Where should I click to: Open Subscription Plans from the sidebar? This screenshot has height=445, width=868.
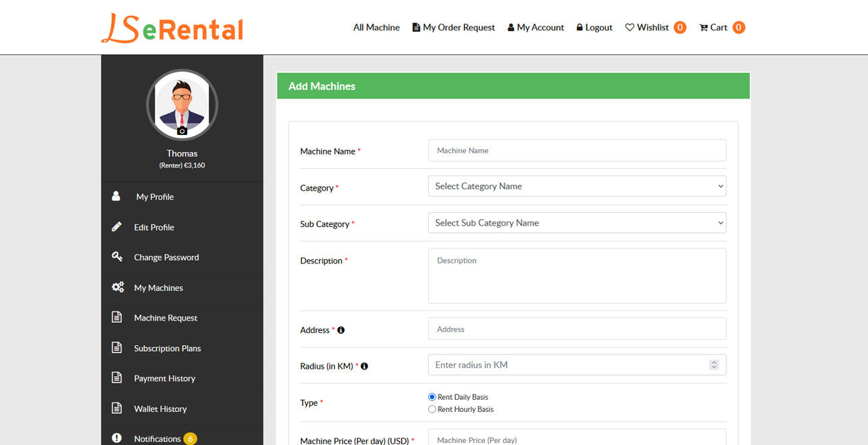(167, 348)
